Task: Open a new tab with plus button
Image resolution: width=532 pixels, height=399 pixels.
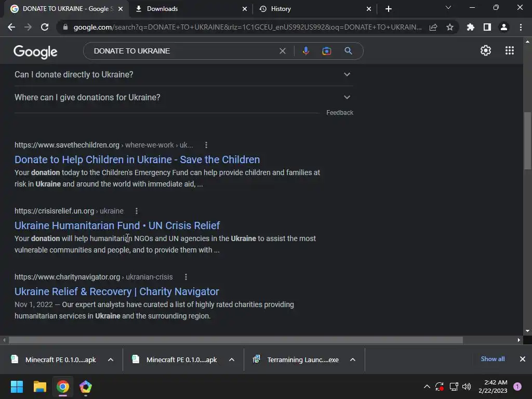Action: [389, 9]
